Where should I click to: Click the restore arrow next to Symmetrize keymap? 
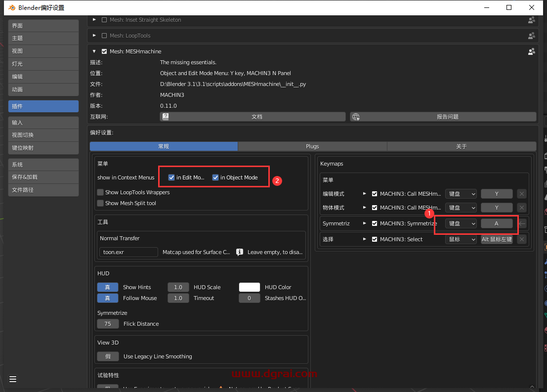point(522,223)
